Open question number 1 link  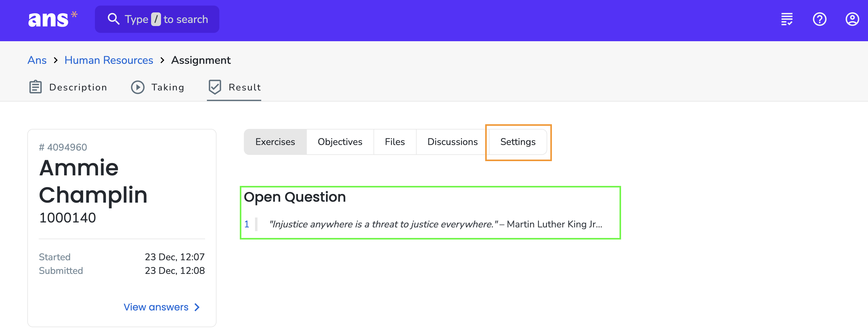[x=247, y=224]
